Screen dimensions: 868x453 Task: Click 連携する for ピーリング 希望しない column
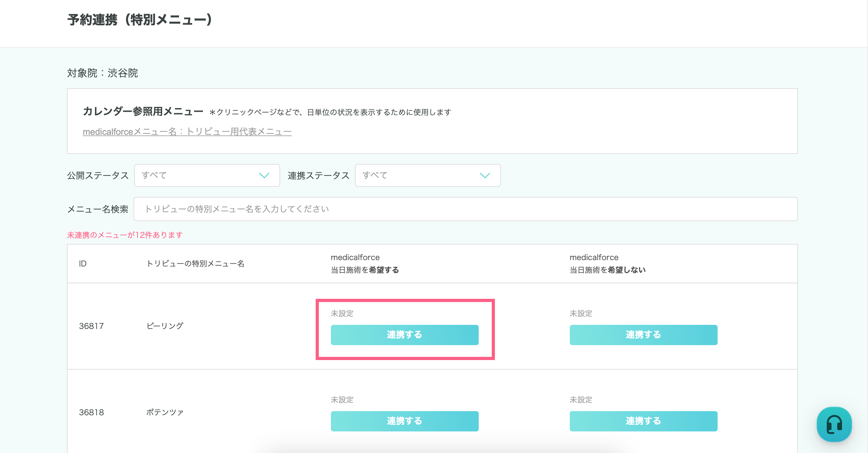point(643,335)
